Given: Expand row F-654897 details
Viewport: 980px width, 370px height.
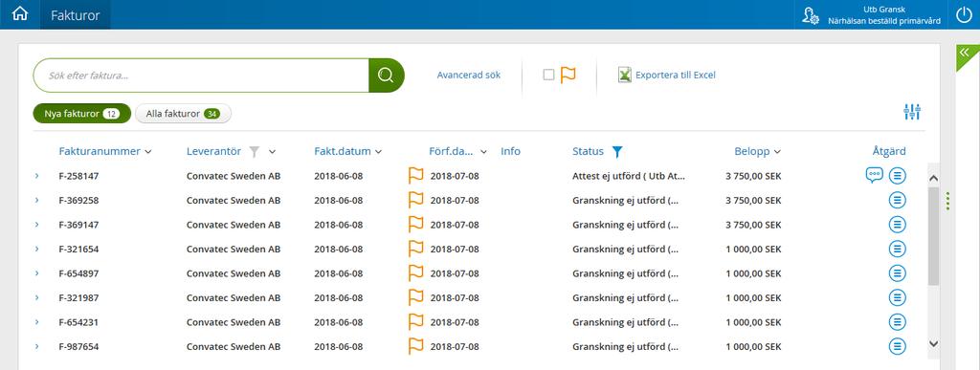Looking at the screenshot, I should coord(37,273).
